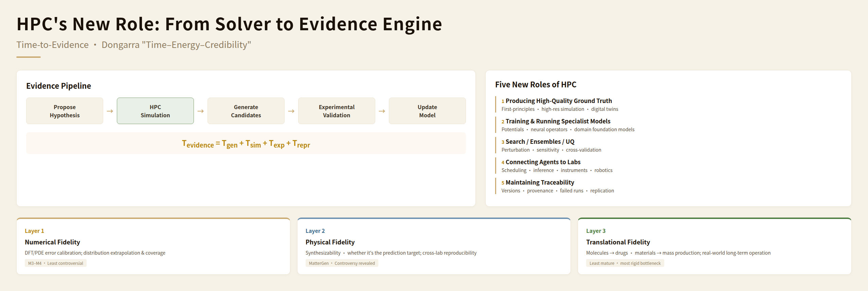Click the 'Synthesizability' description line

click(x=391, y=253)
